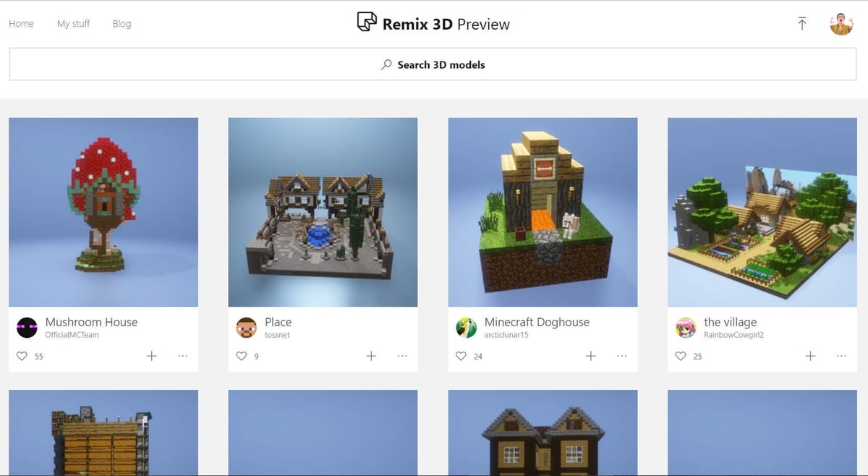The width and height of the screenshot is (868, 476).
Task: Go to the Home page
Action: [21, 23]
